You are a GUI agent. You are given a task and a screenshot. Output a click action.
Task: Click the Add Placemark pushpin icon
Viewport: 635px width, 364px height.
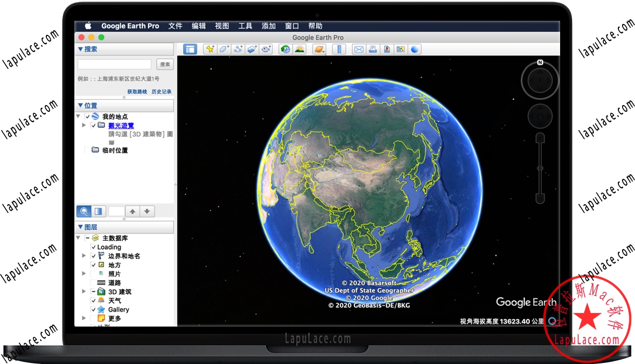coord(210,49)
